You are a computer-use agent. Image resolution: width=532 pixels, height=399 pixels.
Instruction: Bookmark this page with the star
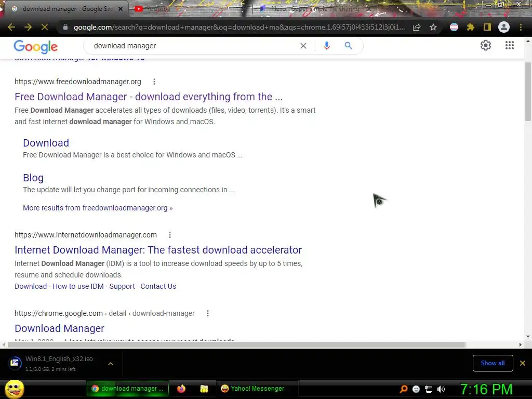[x=433, y=27]
